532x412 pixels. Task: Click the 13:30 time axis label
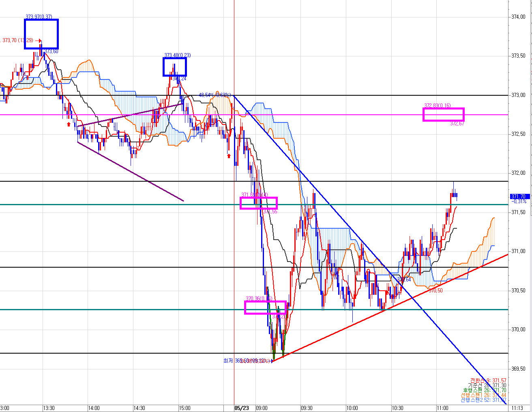pos(49,408)
